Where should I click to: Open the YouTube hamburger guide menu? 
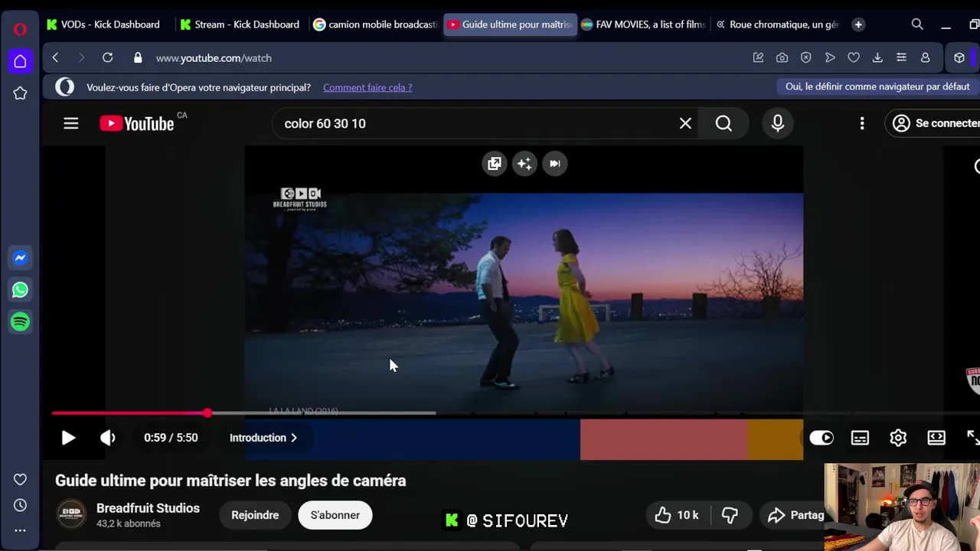tap(70, 123)
